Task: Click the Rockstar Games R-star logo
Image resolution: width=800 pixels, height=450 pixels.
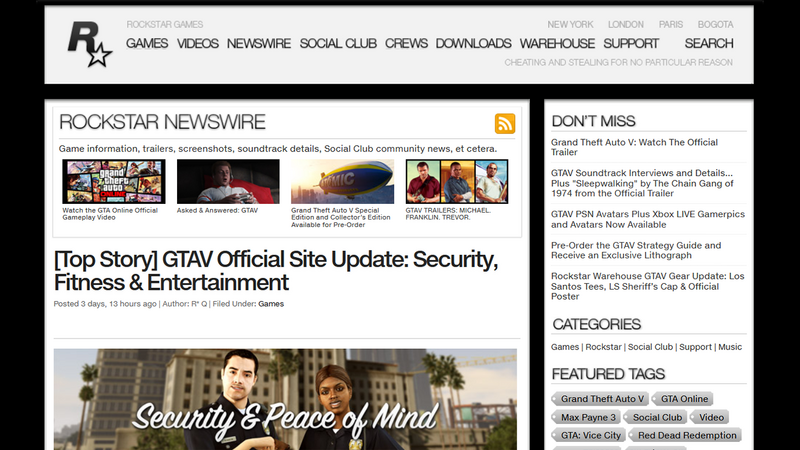Action: [x=90, y=44]
